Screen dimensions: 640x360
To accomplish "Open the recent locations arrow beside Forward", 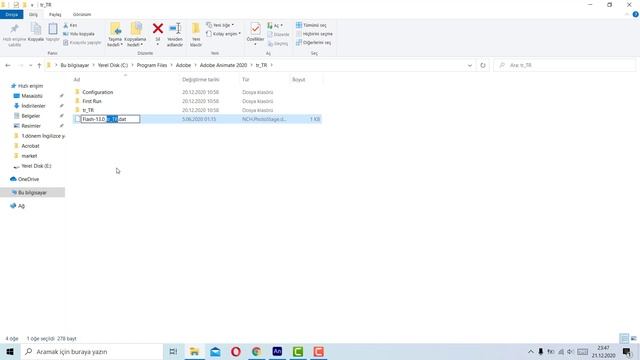I will pyautogui.click(x=31, y=65).
